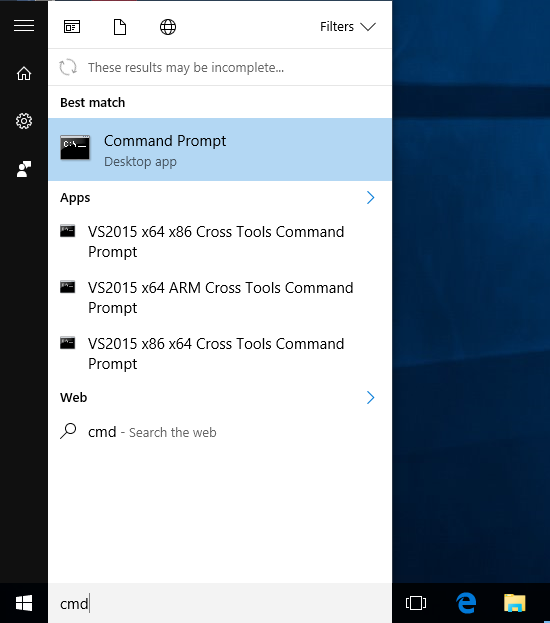
Task: Open VS2015 x64 ARM Cross Tools Command Prompt
Action: (x=220, y=298)
